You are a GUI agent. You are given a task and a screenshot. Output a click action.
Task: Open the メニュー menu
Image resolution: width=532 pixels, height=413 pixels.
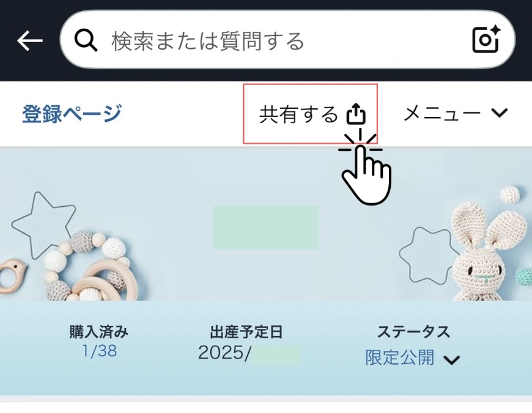click(456, 113)
